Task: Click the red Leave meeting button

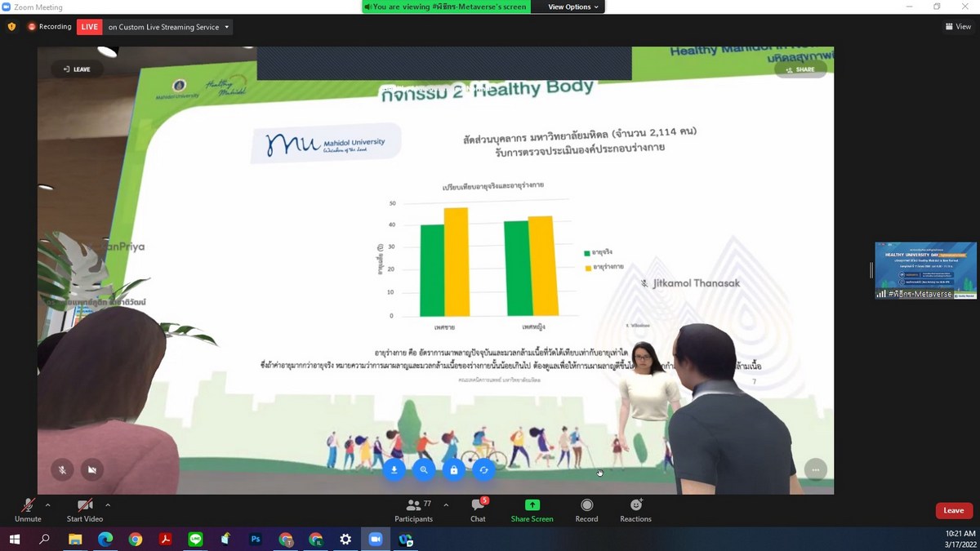Action: 953,510
